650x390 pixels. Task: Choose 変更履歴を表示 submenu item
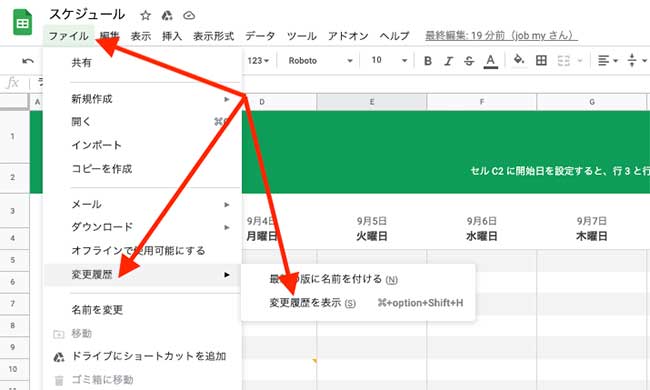click(x=358, y=303)
